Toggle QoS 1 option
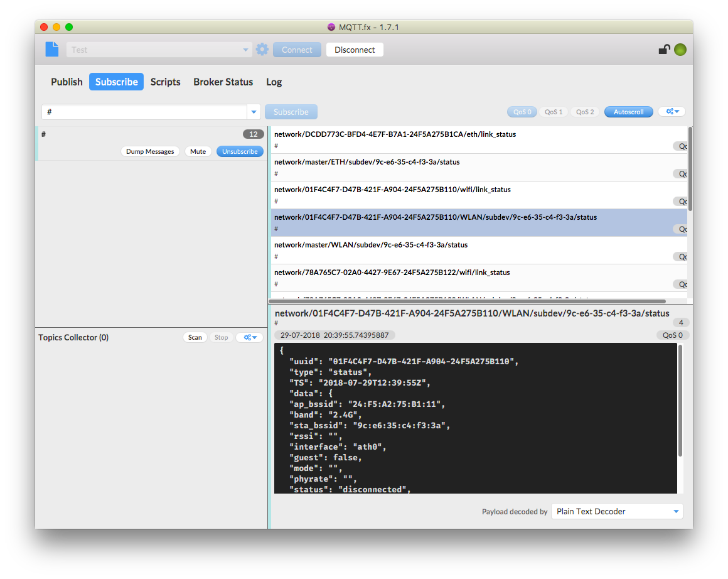The width and height of the screenshot is (728, 579). point(554,112)
